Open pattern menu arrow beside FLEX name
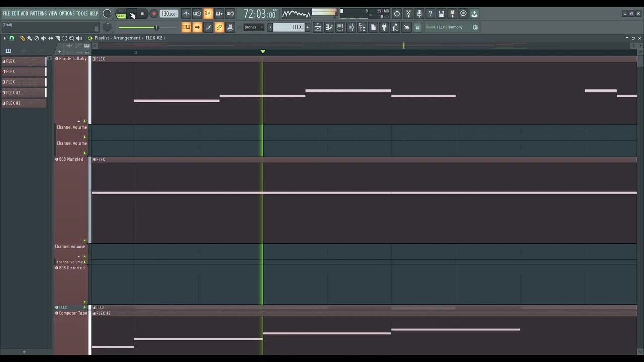Image resolution: width=644 pixels, height=362 pixels. (270, 27)
